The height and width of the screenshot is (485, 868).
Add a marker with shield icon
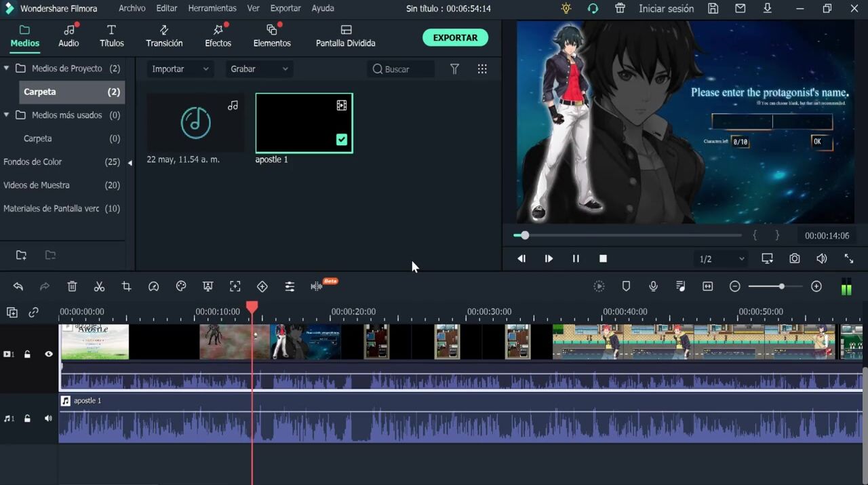626,287
